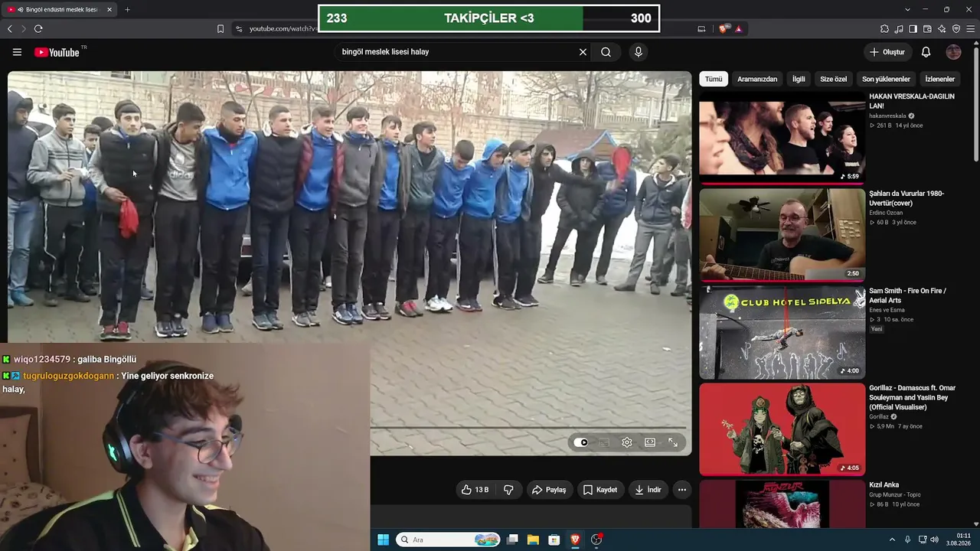Open File Explorer from the taskbar

point(533,540)
